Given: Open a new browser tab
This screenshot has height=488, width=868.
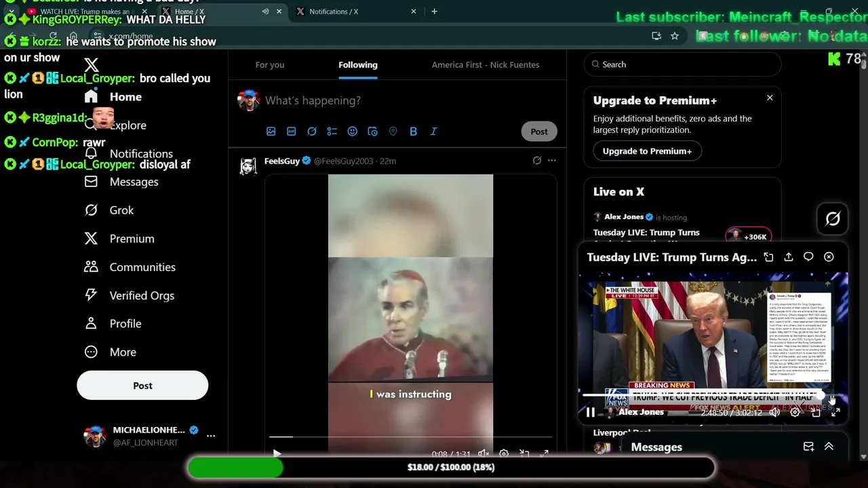Looking at the screenshot, I should [434, 12].
